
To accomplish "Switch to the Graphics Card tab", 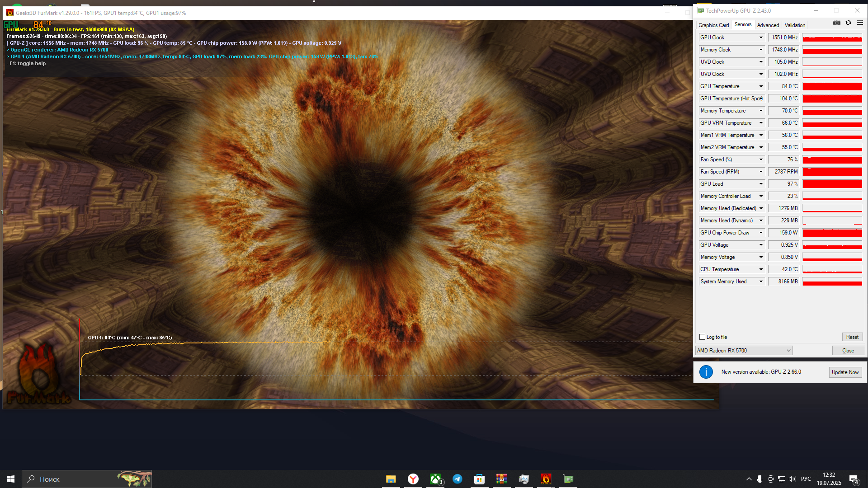I will [x=713, y=25].
